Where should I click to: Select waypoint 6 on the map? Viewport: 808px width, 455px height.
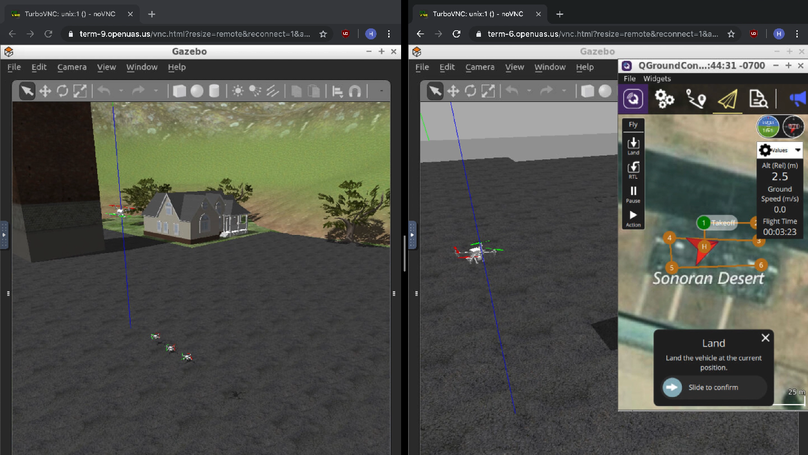(x=761, y=265)
